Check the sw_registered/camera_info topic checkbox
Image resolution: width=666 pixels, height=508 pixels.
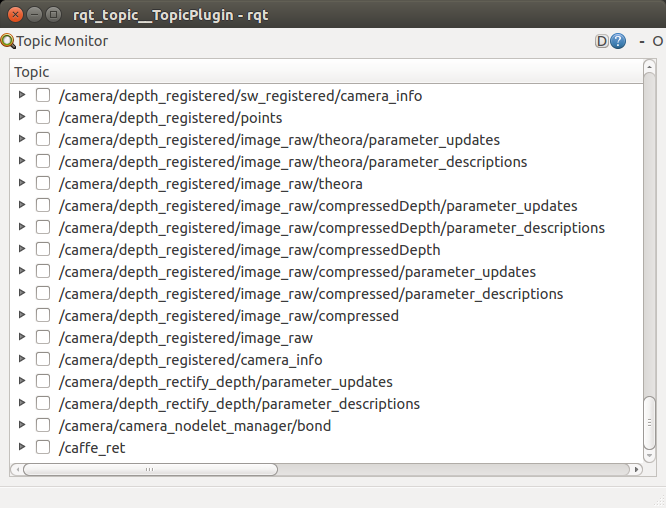(x=43, y=95)
